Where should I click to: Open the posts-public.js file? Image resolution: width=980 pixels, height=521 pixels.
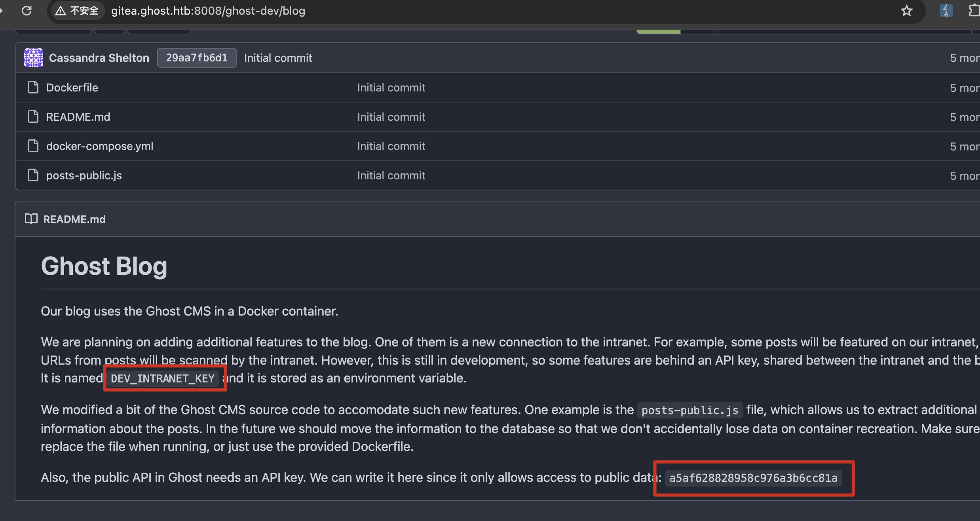click(84, 175)
